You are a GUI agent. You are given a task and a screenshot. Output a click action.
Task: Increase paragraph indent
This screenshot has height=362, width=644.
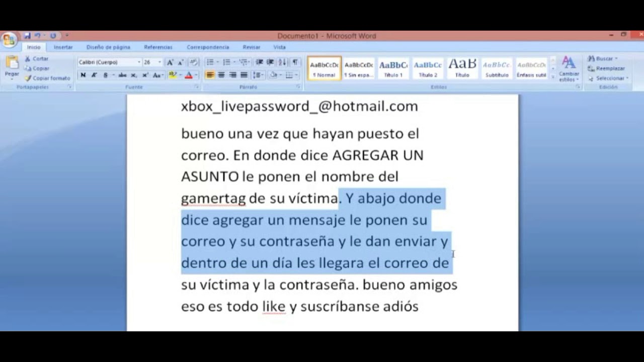point(270,62)
